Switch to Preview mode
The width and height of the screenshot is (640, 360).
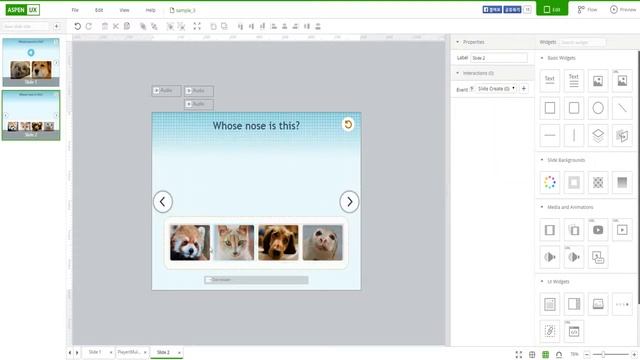[623, 9]
